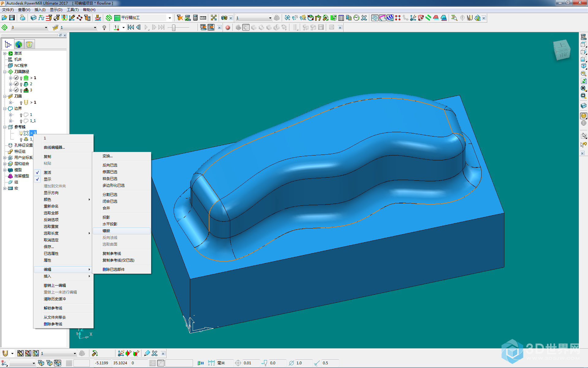The width and height of the screenshot is (588, 368).
Task: Click the tool start and end point icon
Action: [x=57, y=18]
